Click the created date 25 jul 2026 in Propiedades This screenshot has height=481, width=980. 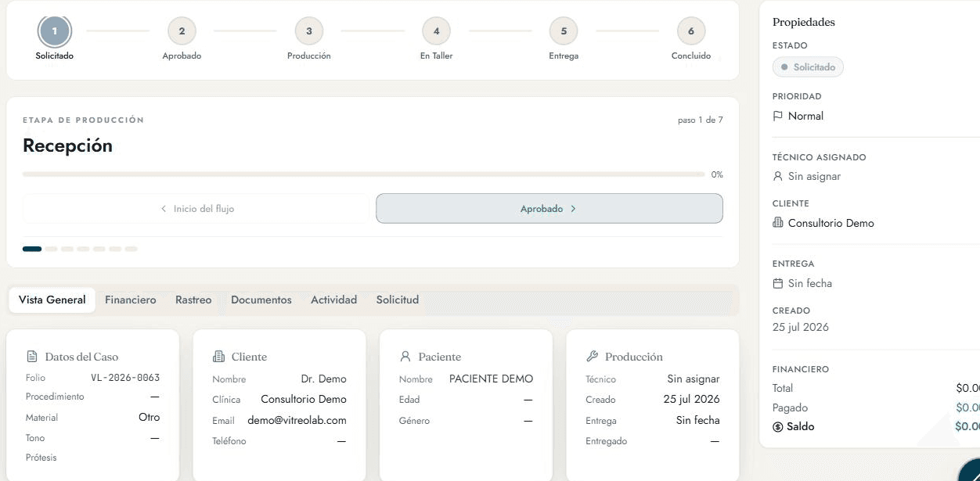(801, 327)
